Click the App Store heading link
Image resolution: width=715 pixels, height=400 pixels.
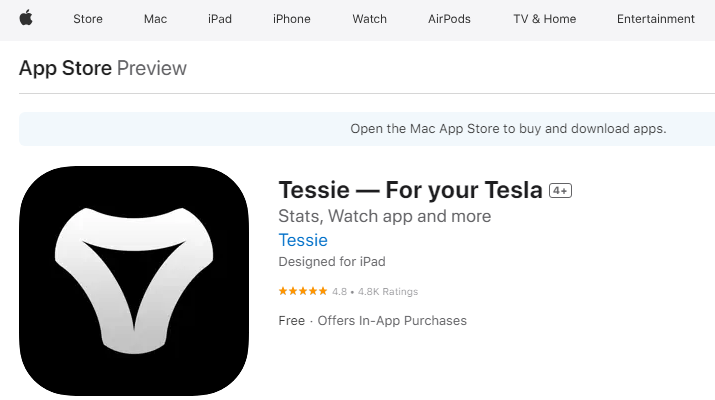tap(65, 68)
